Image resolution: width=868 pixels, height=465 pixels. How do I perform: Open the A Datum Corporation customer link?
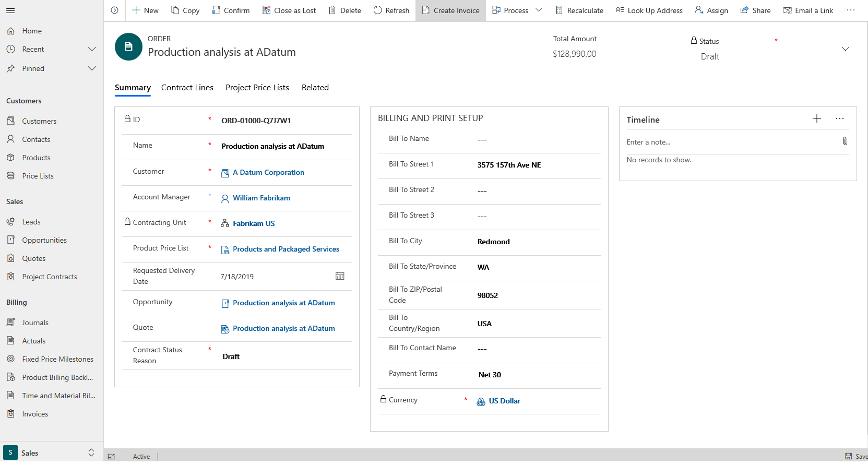pos(268,172)
